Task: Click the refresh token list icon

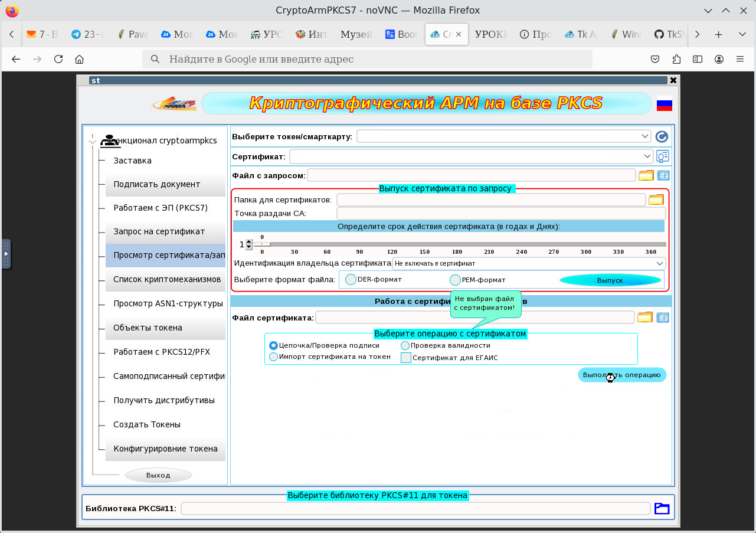Action: (x=662, y=137)
